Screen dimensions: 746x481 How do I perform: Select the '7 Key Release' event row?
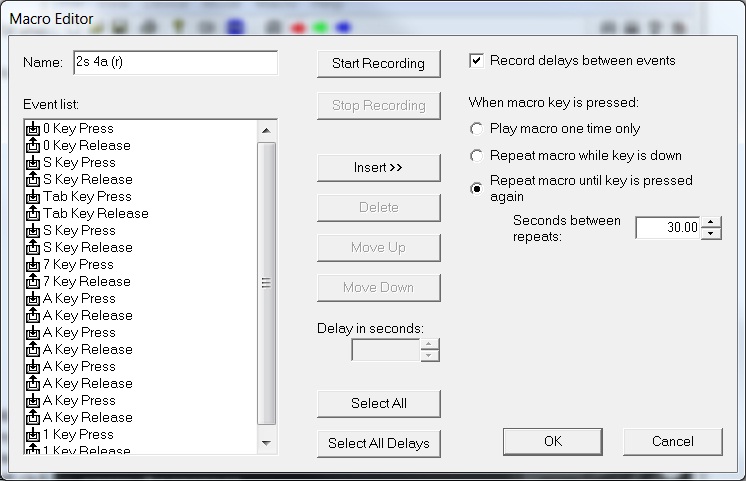pyautogui.click(x=140, y=282)
